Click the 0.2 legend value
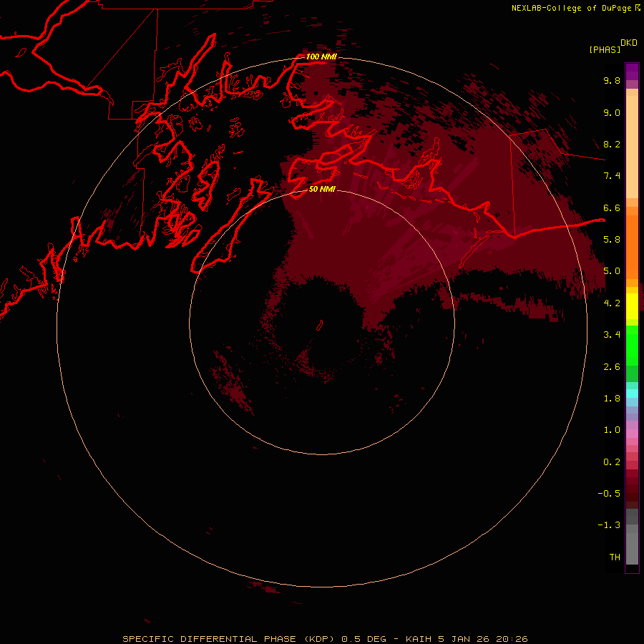Screen dimensions: 644x644 tap(612, 462)
